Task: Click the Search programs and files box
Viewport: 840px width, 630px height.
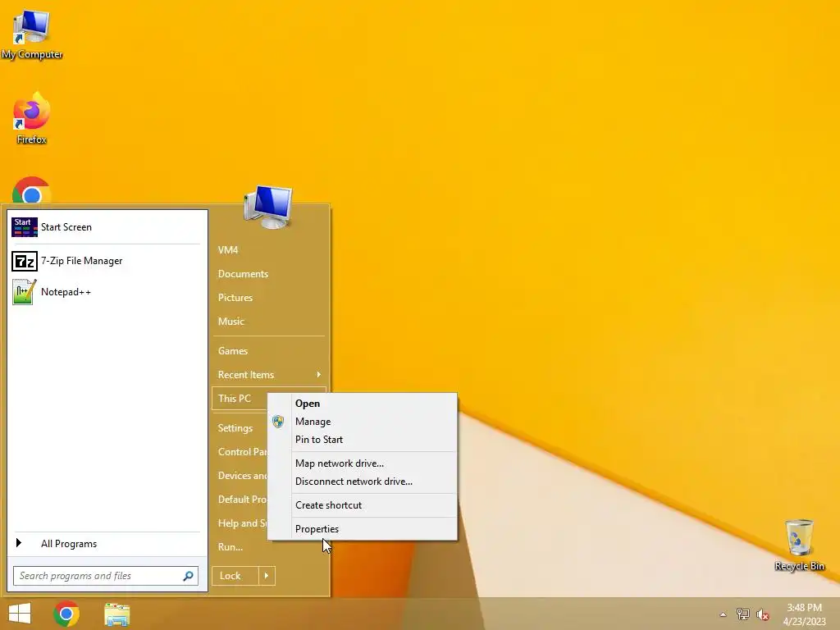Action: [x=106, y=576]
